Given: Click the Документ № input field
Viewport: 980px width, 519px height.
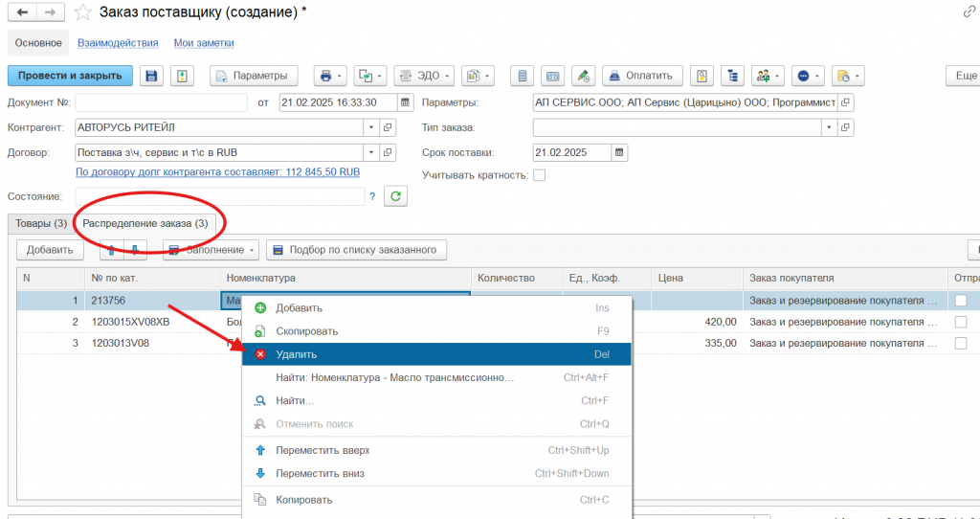Looking at the screenshot, I should tap(161, 102).
